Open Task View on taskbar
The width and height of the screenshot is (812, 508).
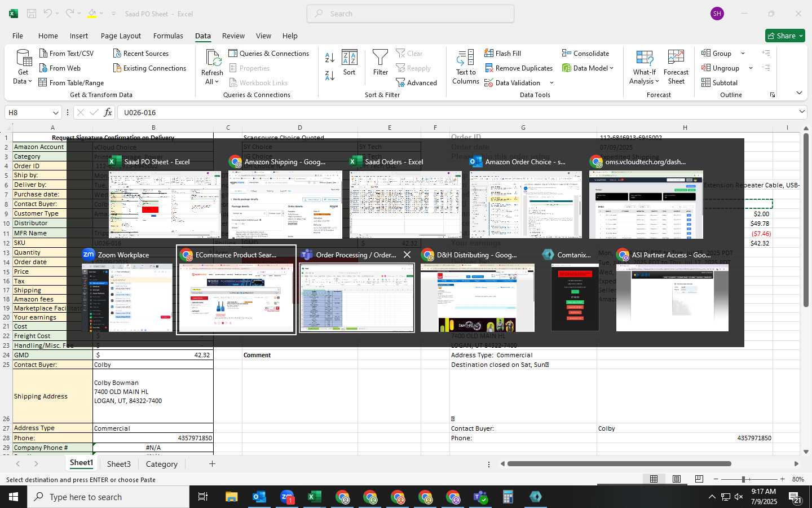pyautogui.click(x=202, y=497)
